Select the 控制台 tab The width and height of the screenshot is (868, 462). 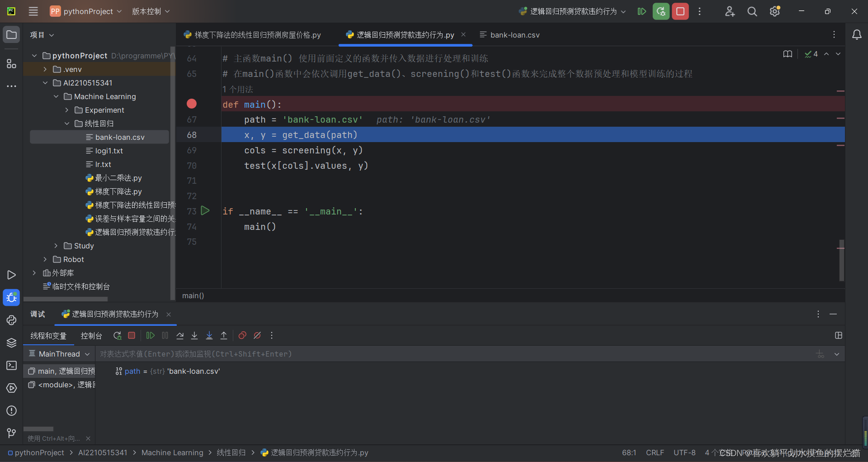[91, 336]
